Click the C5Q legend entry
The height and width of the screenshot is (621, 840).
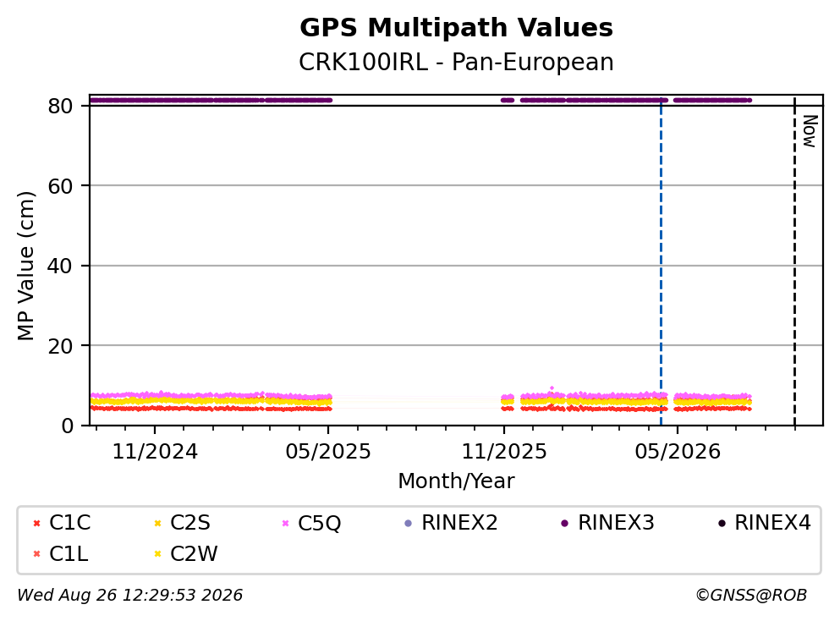click(311, 523)
